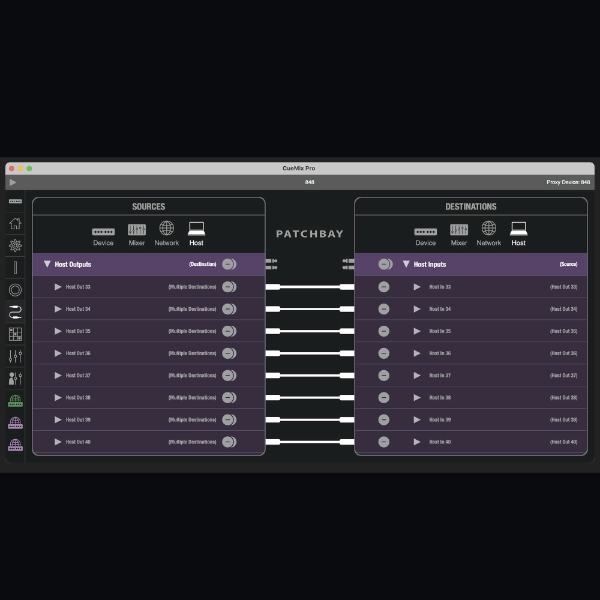Collapse the Host Inputs group

coord(406,264)
